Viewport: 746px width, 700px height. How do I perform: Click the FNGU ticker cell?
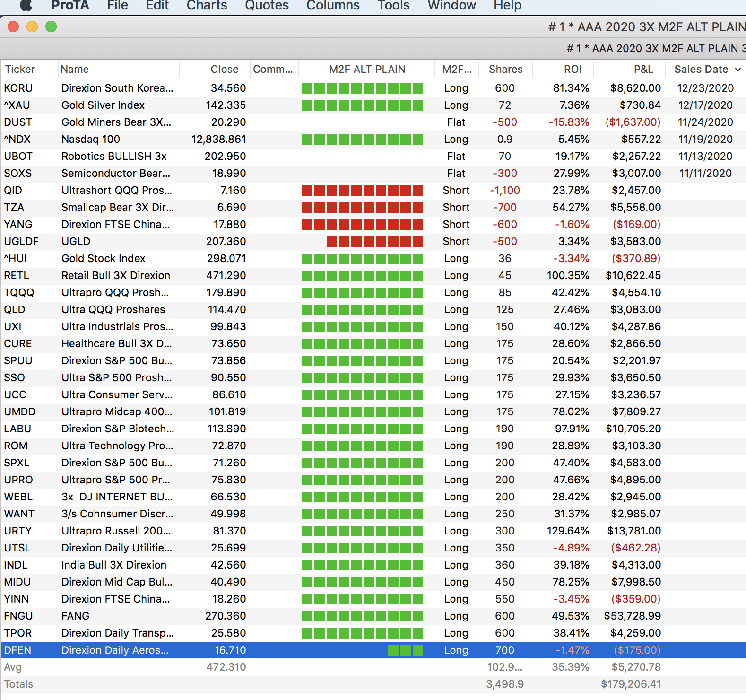(18, 616)
